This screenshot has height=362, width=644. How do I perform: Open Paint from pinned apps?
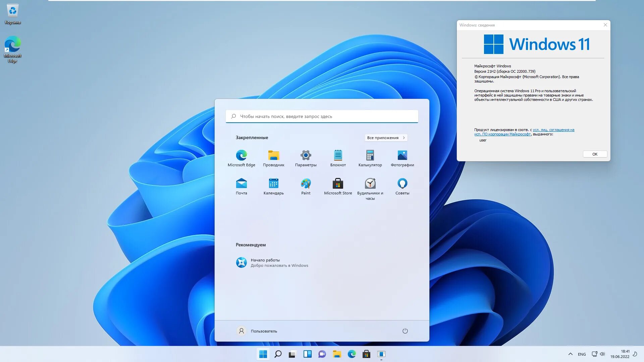306,184
